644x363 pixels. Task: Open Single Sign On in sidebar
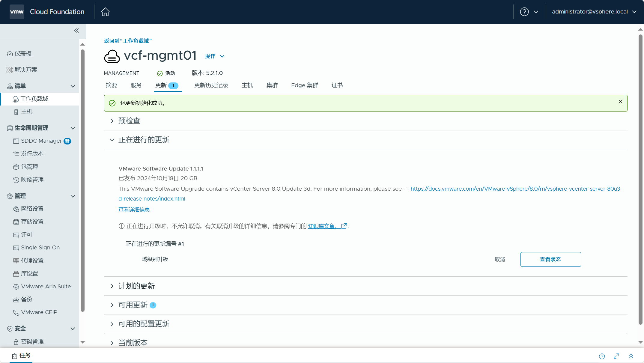(x=37, y=248)
